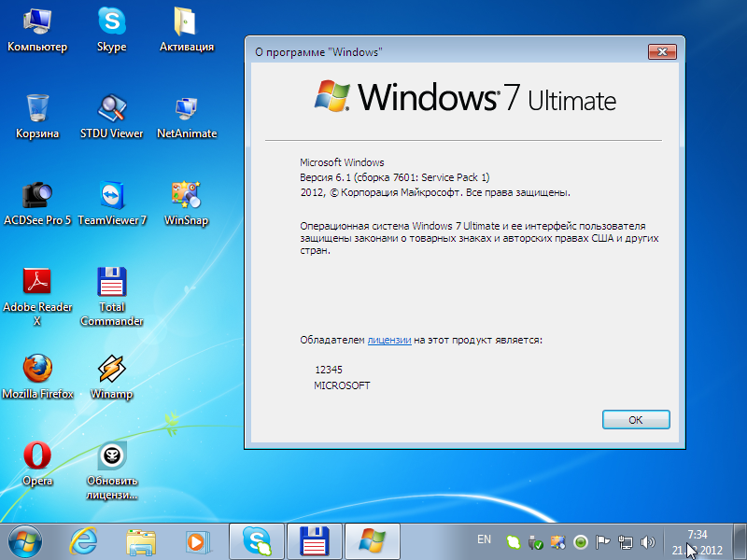The width and height of the screenshot is (747, 560).
Task: Open the WinSnap tray icon
Action: [x=557, y=542]
